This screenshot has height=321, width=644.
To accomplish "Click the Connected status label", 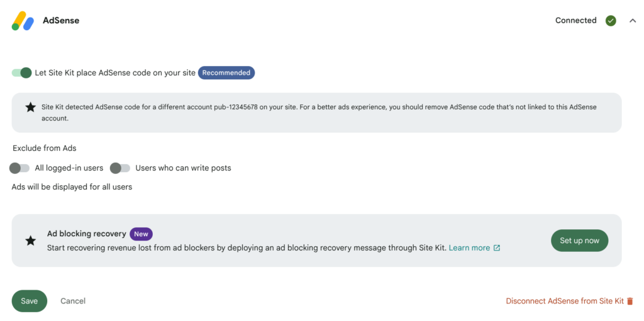I will tap(576, 21).
